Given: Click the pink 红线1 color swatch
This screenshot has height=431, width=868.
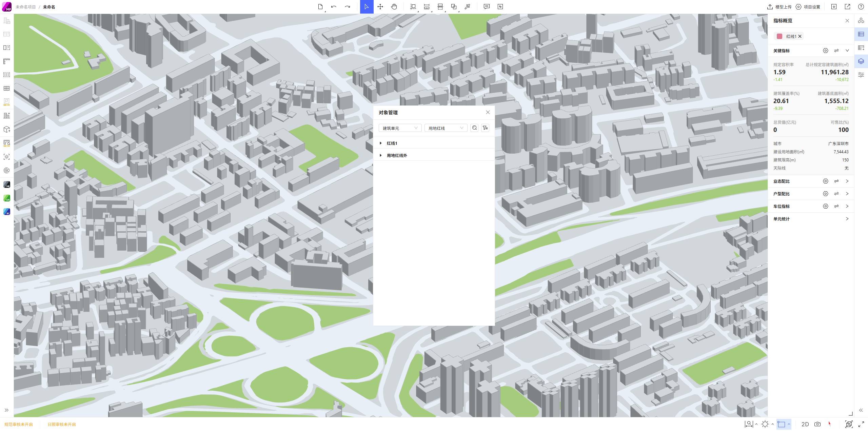Looking at the screenshot, I should (x=779, y=36).
